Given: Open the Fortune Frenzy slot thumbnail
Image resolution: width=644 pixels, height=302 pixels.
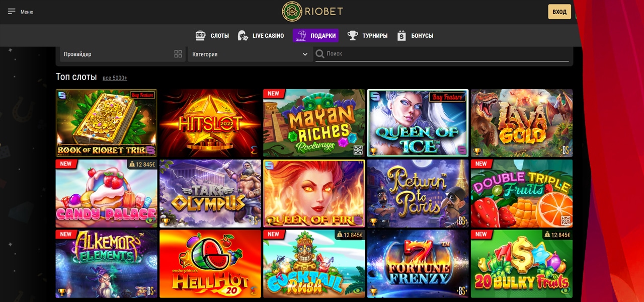Looking at the screenshot, I should tap(418, 263).
